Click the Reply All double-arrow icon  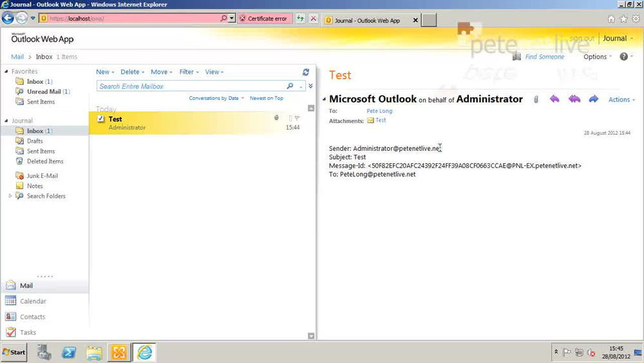(574, 99)
